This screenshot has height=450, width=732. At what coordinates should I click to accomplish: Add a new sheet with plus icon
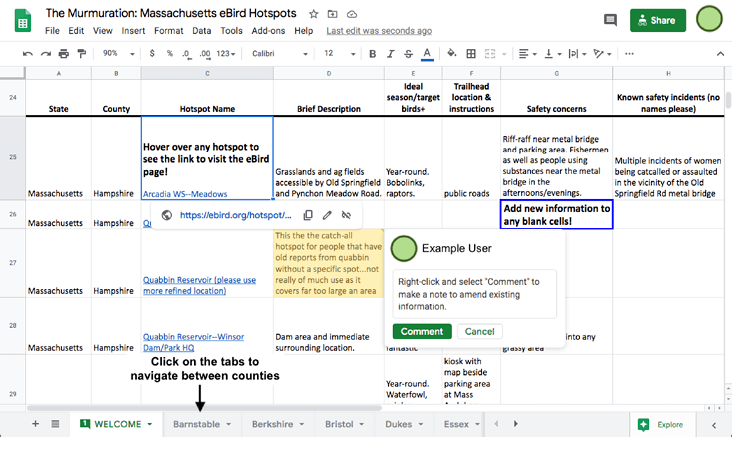tap(35, 424)
